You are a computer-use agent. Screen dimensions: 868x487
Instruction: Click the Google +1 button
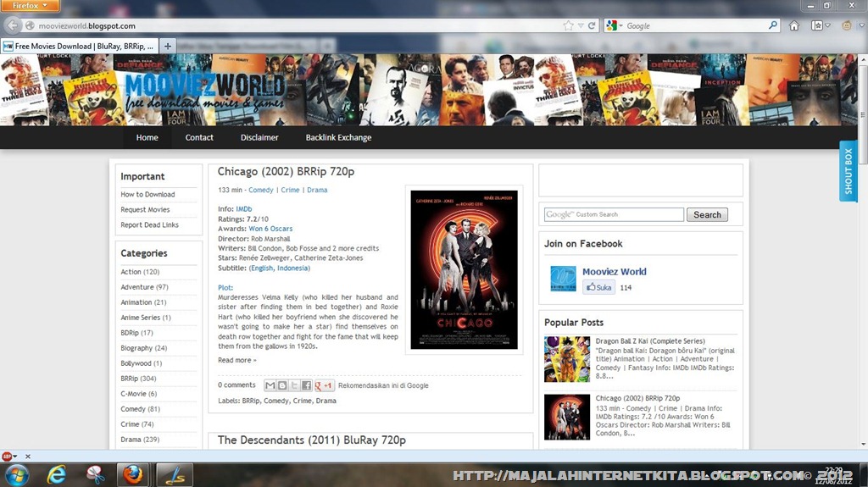tap(324, 385)
